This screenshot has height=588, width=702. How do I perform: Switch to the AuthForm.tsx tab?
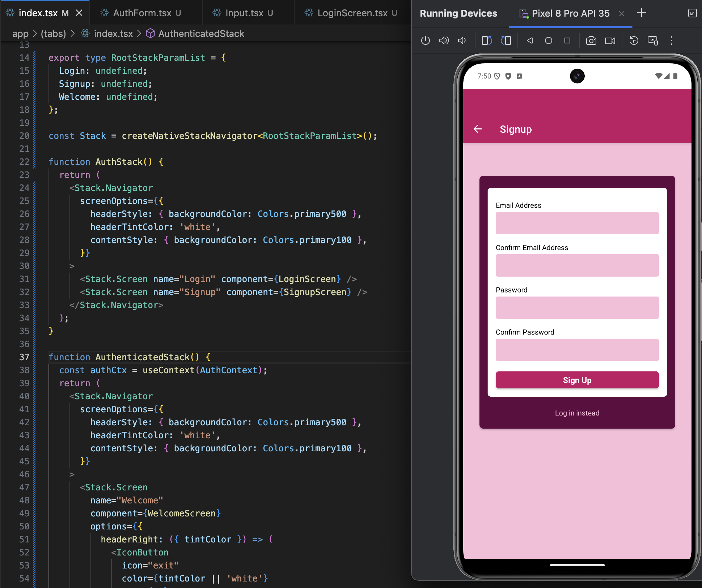147,13
